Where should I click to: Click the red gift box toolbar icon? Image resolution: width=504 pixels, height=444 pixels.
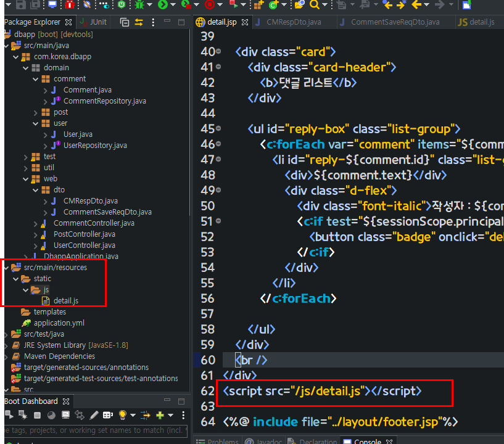coord(70,4)
